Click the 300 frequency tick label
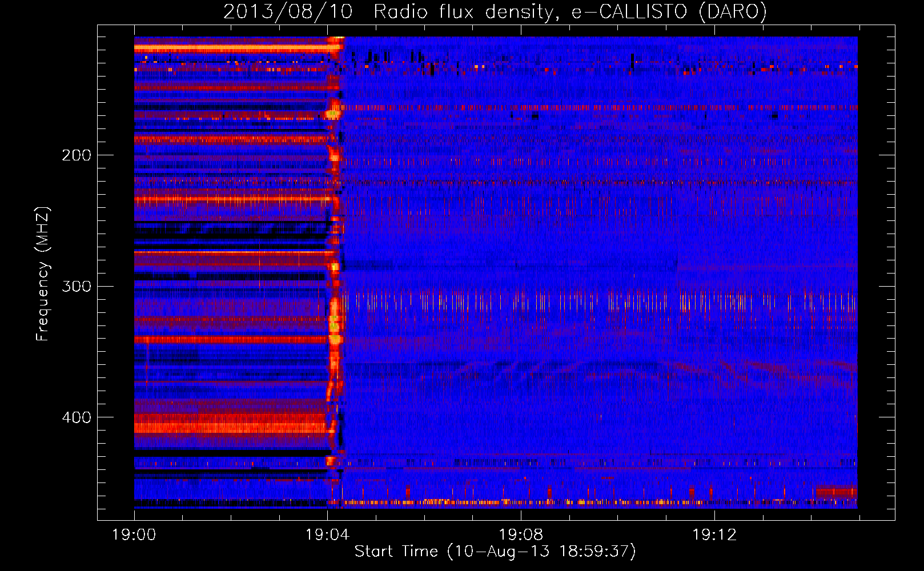This screenshot has width=924, height=571. point(77,286)
